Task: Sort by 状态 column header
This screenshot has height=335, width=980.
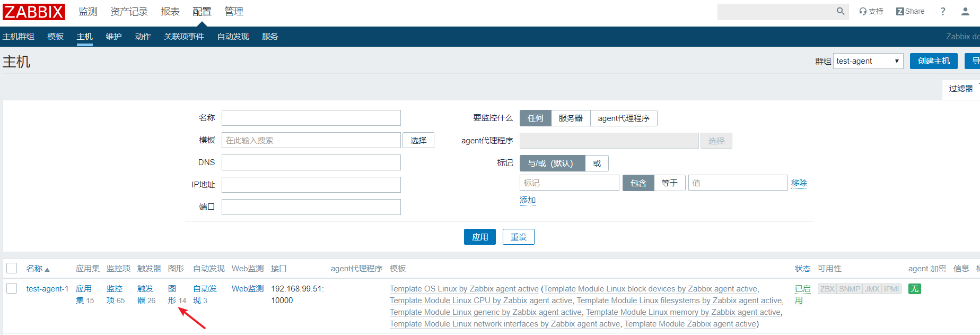Action: (x=802, y=269)
